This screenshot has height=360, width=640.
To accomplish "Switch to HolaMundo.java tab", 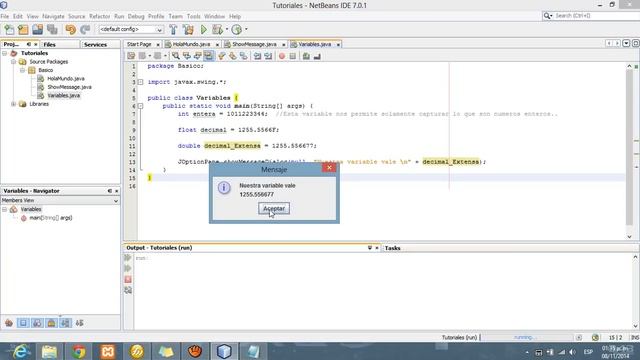I will point(191,44).
